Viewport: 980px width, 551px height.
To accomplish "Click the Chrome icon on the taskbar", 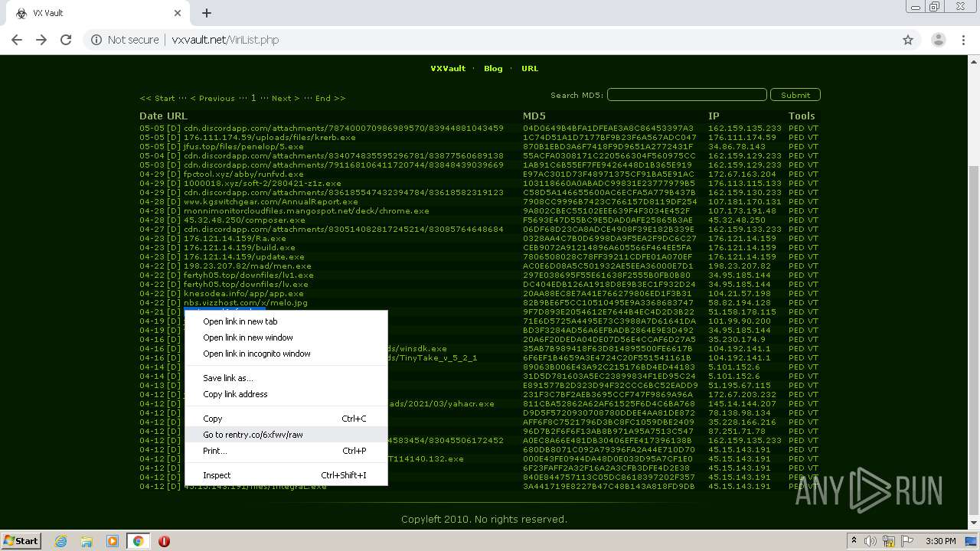I will [x=138, y=541].
